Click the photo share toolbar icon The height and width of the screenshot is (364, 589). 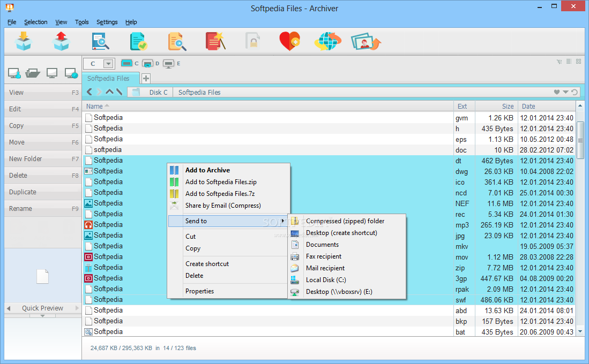[366, 41]
